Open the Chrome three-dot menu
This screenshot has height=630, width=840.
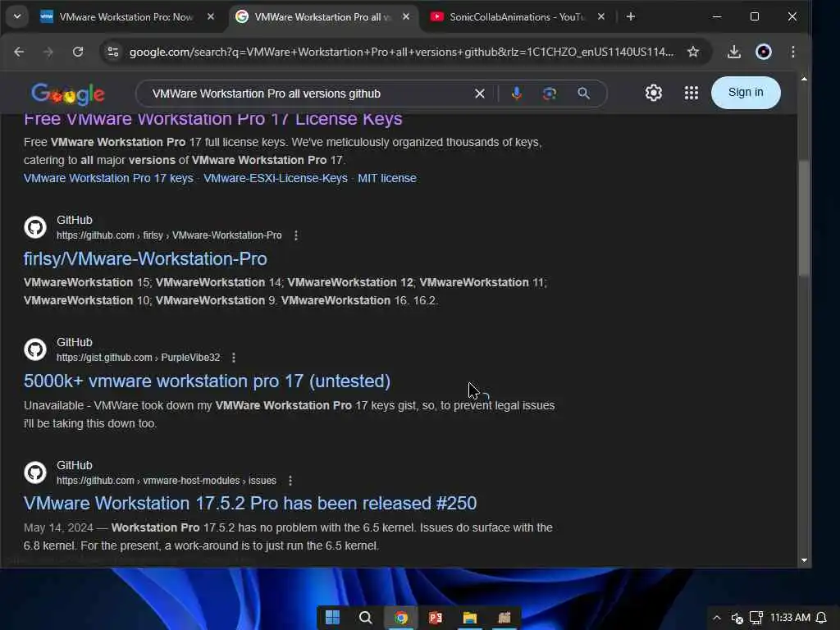(793, 52)
